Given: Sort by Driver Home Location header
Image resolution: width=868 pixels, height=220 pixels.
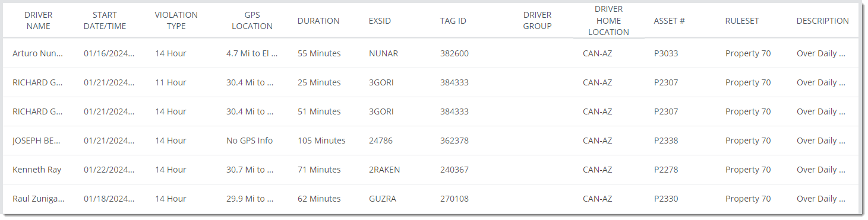Looking at the screenshot, I should tap(609, 21).
